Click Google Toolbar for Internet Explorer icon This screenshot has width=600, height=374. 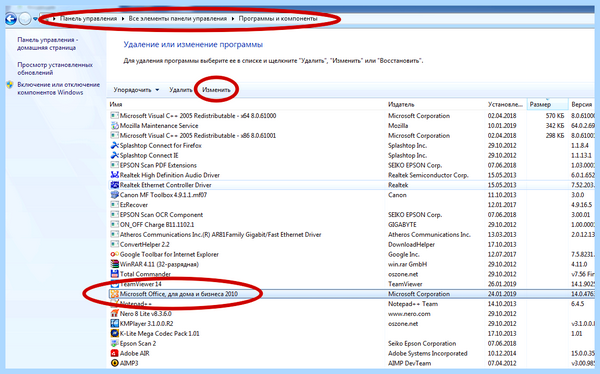point(114,254)
